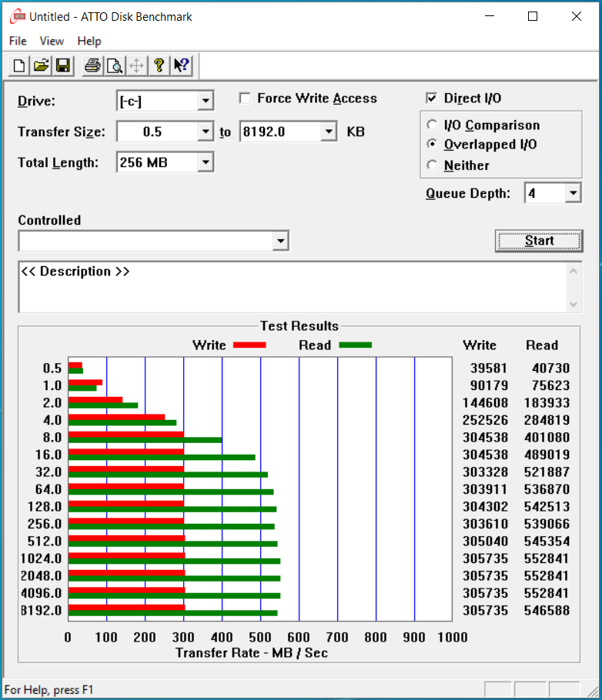
Task: Click Read value 183933
Action: tap(547, 402)
